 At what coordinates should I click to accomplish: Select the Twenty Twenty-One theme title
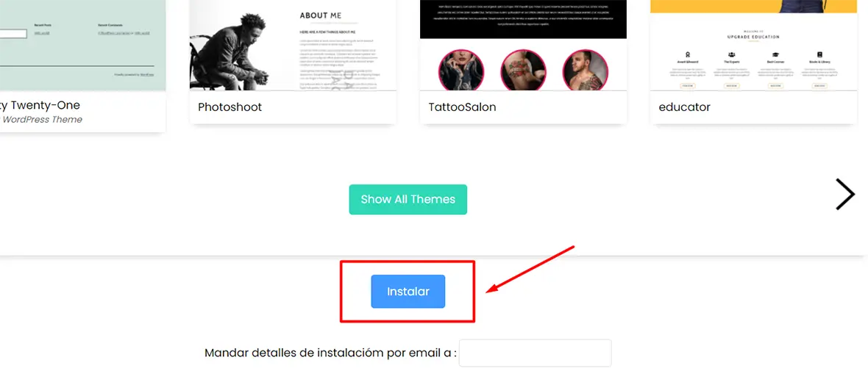coord(40,105)
